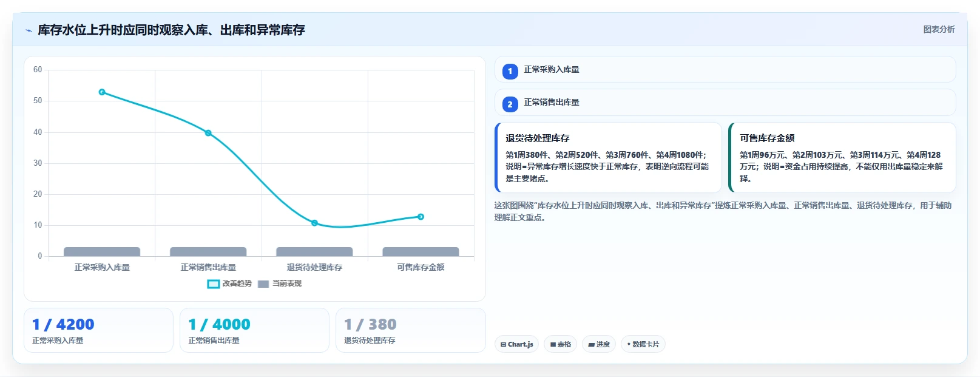Viewport: 980px width, 377px height.
Task: Click the title 库存水位上升时应同时观察入库
Action: pyautogui.click(x=171, y=30)
